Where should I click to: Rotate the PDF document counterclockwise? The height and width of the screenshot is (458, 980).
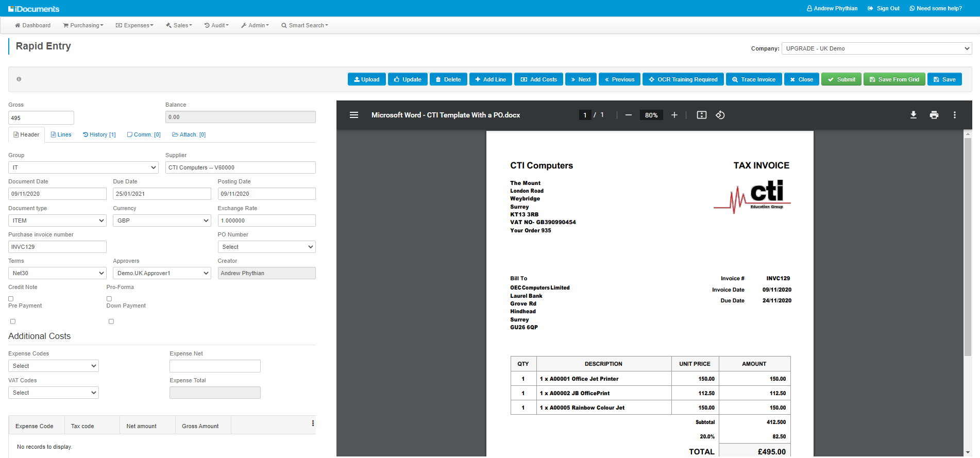point(720,115)
